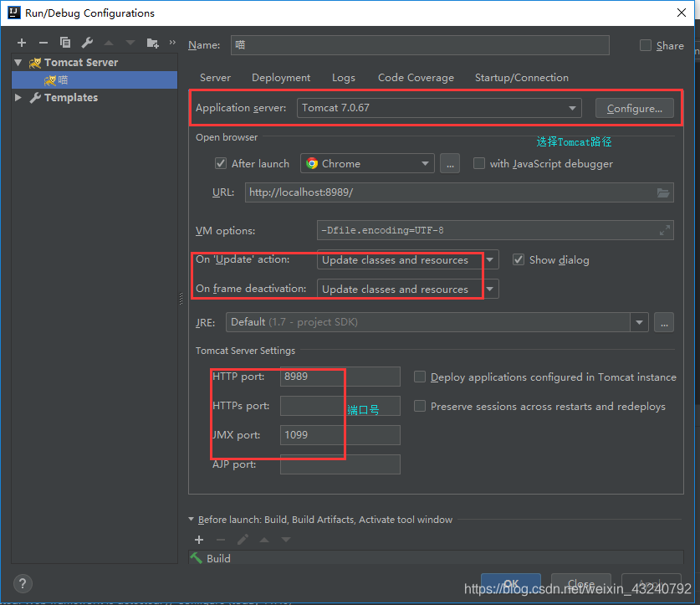Edit before launch task pencil
The width and height of the screenshot is (700, 605).
pyautogui.click(x=243, y=540)
